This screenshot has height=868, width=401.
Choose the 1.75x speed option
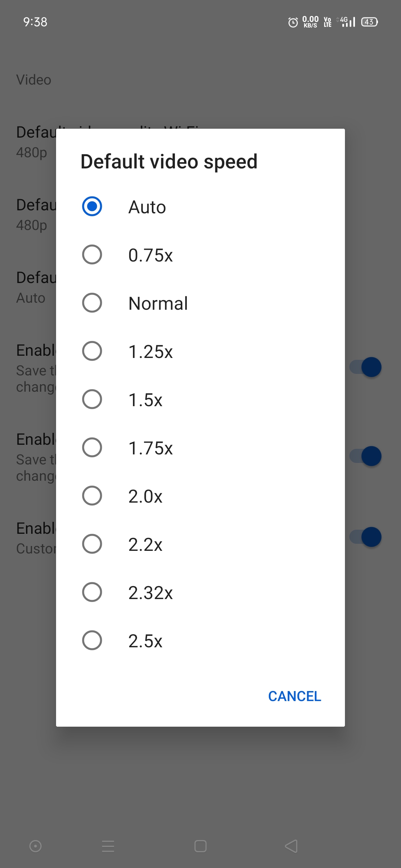pos(92,448)
